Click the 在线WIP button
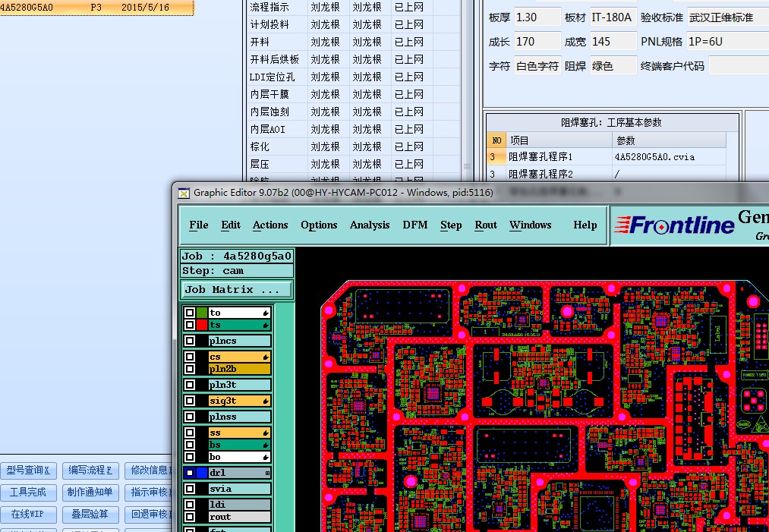 tap(28, 515)
